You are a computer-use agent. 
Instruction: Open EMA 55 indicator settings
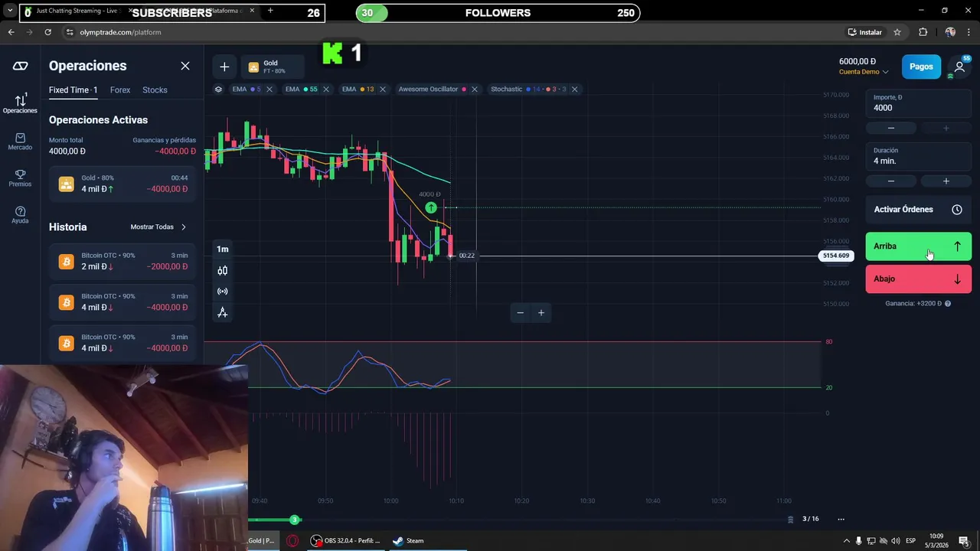tap(301, 89)
